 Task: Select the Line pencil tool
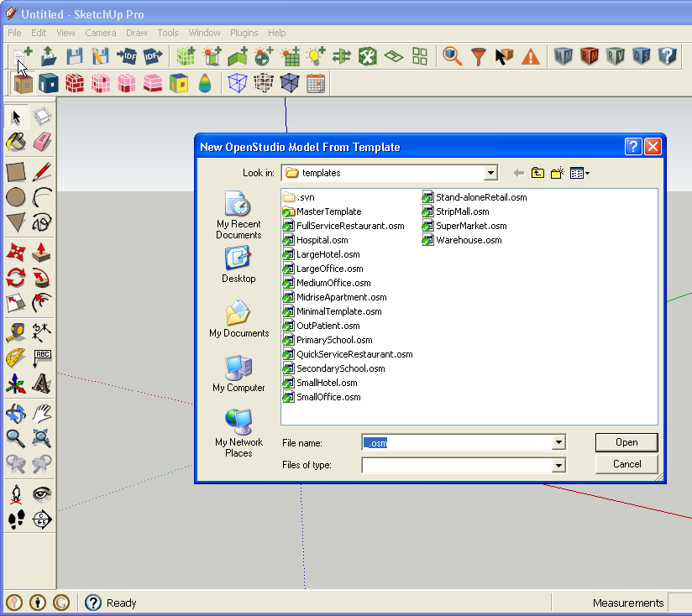point(42,172)
